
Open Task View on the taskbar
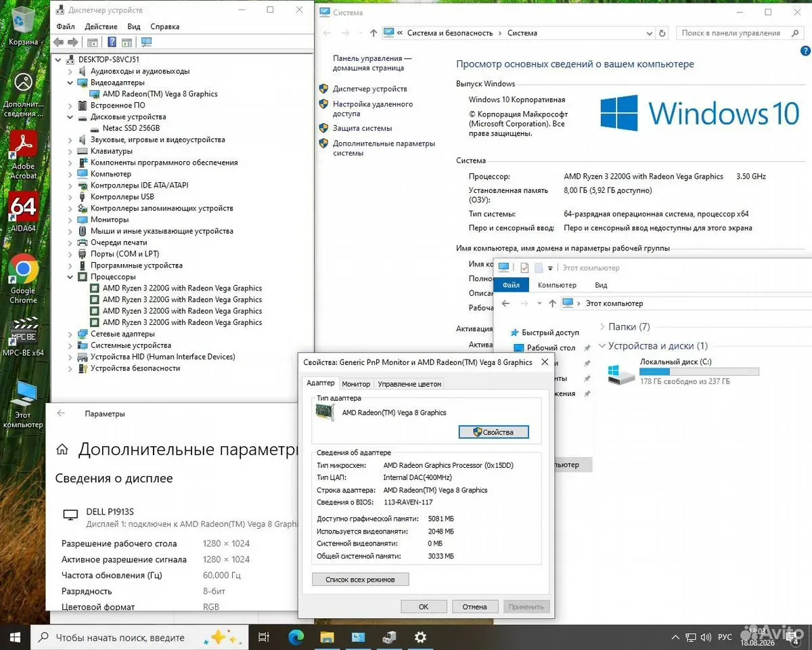tap(264, 637)
